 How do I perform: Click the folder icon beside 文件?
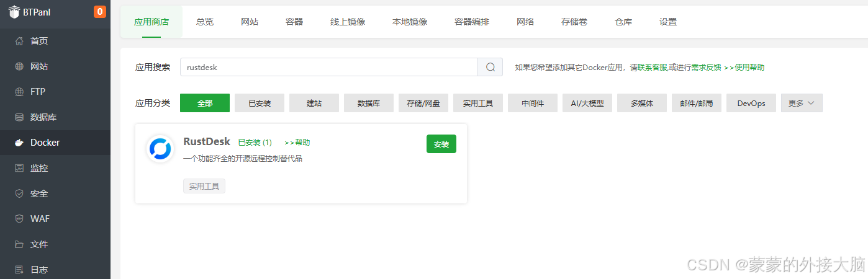19,244
